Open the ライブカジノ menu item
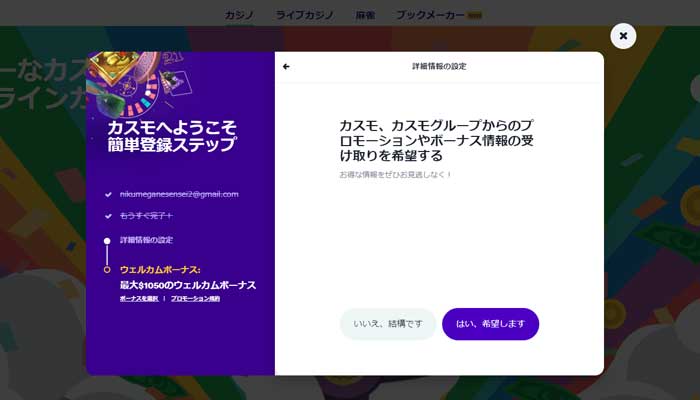This screenshot has width=700, height=400. (304, 15)
